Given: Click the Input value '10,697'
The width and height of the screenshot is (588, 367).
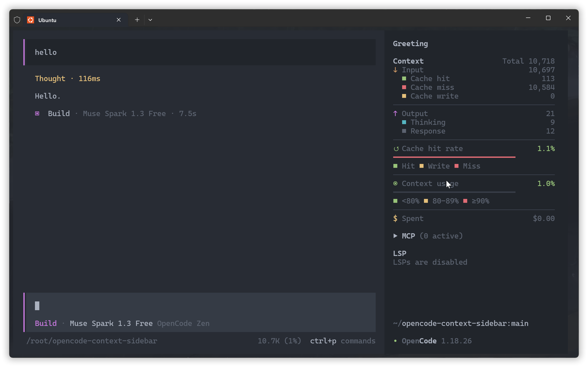Looking at the screenshot, I should tap(542, 70).
